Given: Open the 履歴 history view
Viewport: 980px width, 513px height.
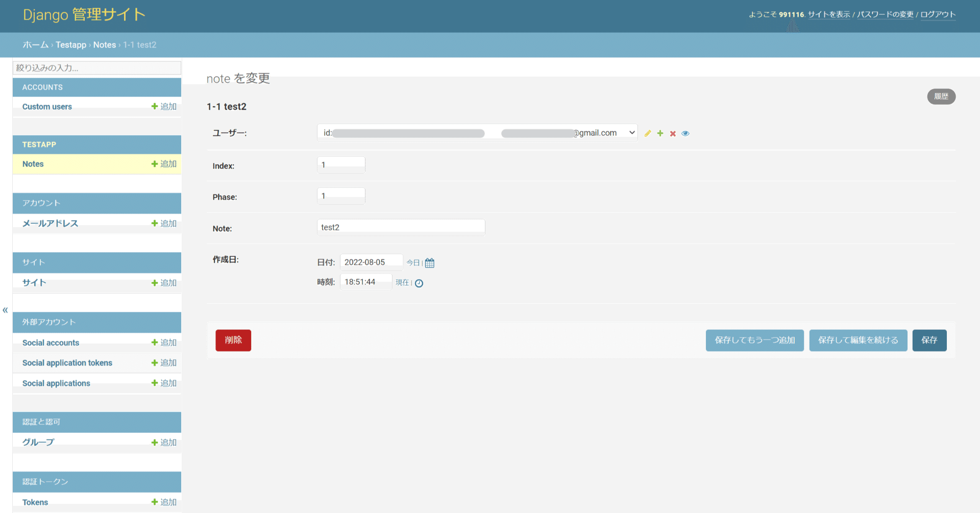Looking at the screenshot, I should (941, 96).
